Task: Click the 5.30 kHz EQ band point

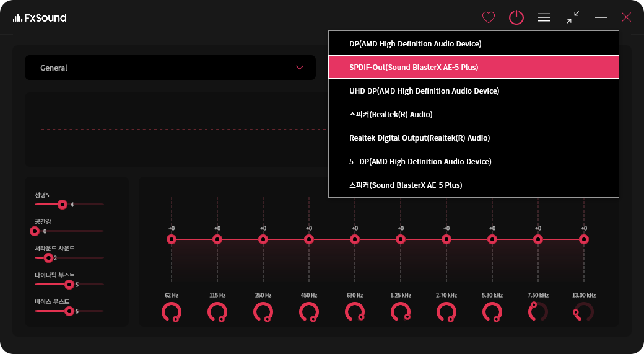Action: point(492,239)
